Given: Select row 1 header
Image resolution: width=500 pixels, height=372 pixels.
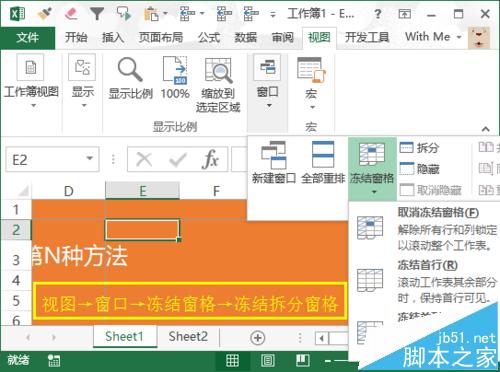Looking at the screenshot, I should point(16,210).
